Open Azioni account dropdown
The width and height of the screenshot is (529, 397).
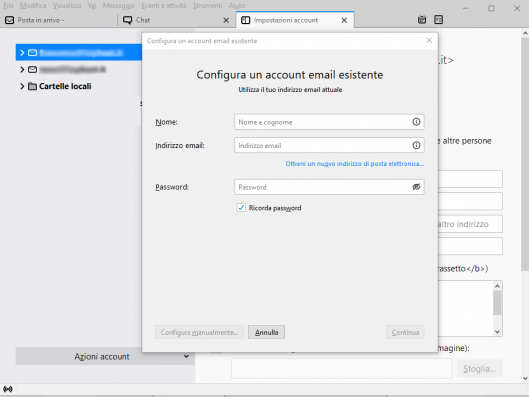[105, 356]
